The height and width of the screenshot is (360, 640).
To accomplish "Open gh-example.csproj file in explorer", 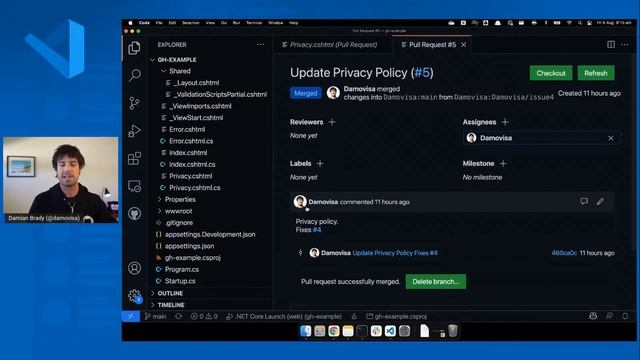I will [x=193, y=258].
